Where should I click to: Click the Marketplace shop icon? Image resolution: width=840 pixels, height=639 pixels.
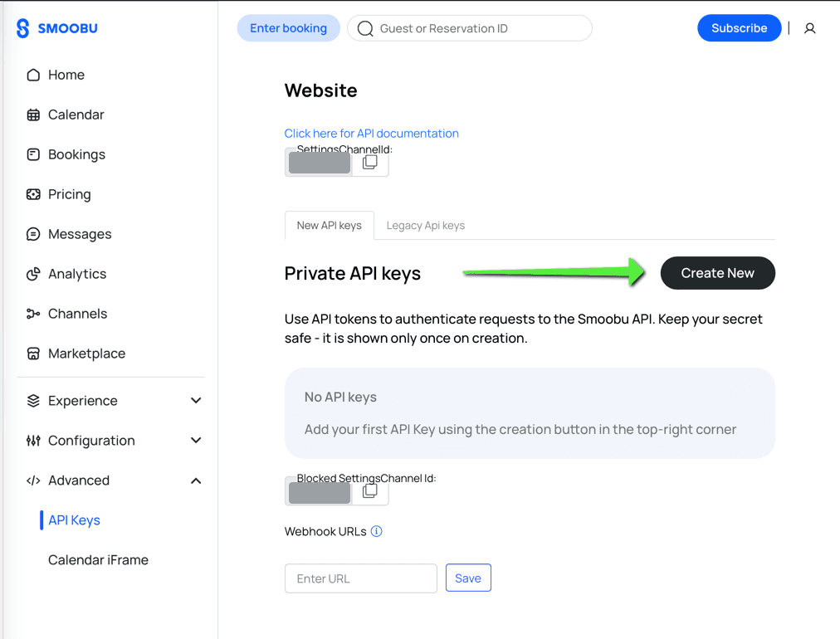[33, 354]
